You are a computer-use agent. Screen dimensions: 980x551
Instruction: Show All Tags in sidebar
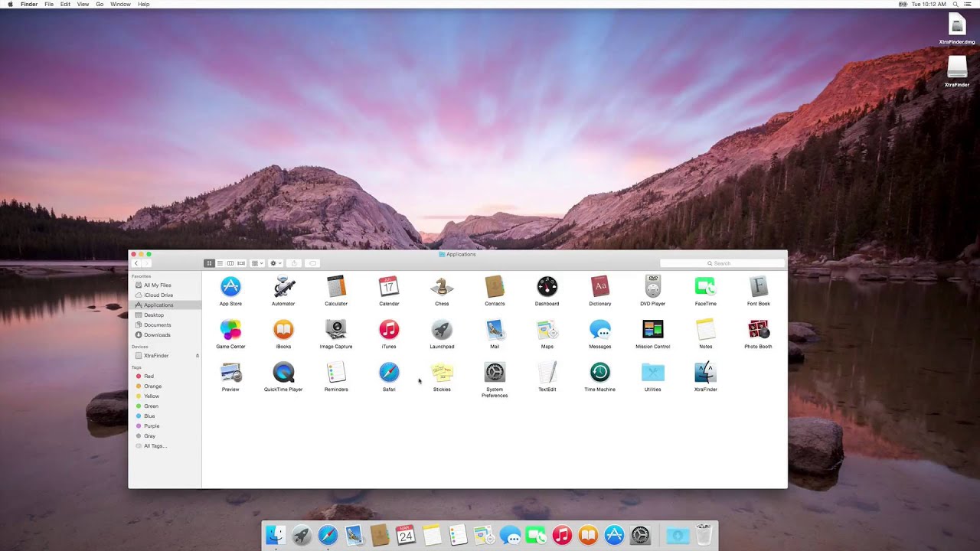165,446
